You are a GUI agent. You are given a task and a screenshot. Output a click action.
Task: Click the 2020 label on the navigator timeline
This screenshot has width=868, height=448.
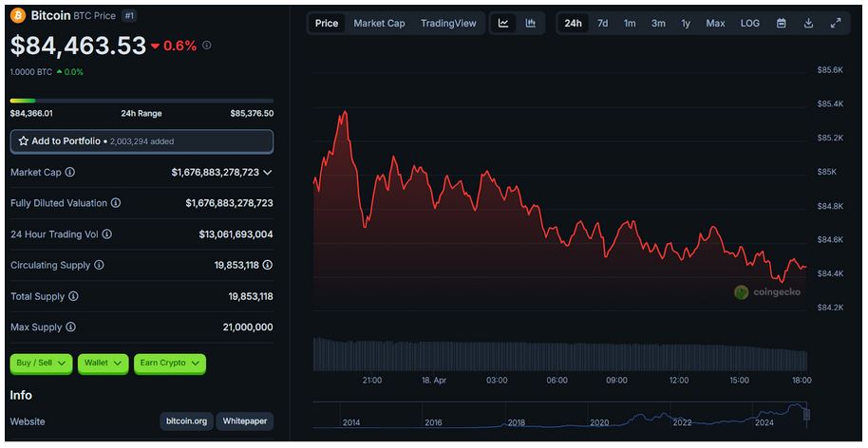point(599,422)
